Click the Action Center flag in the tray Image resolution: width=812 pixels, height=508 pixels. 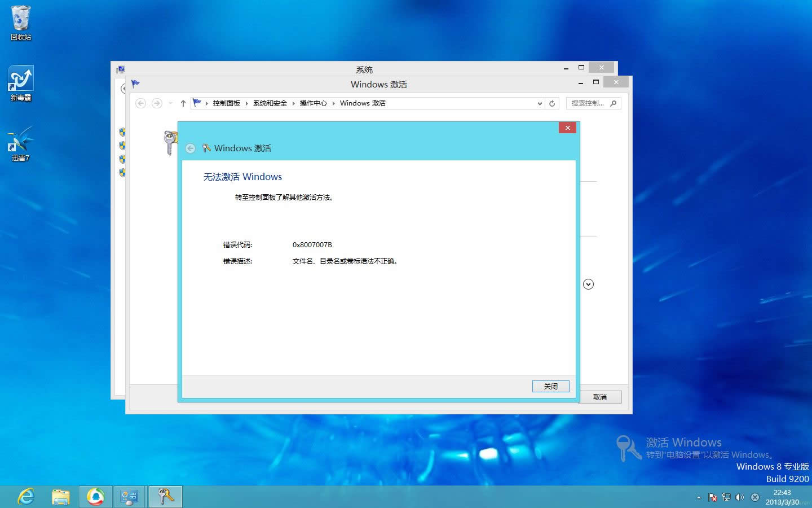point(713,497)
